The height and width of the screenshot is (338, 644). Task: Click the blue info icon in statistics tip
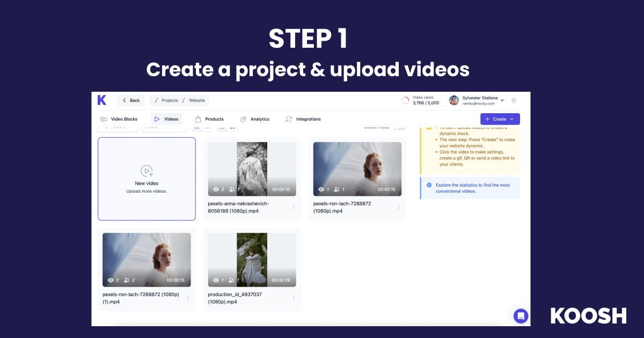[x=429, y=185]
